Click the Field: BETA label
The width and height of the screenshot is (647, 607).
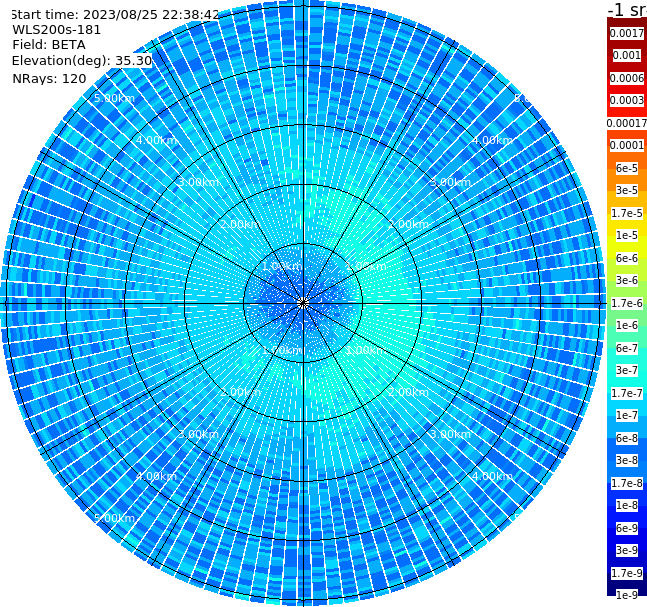pyautogui.click(x=49, y=45)
